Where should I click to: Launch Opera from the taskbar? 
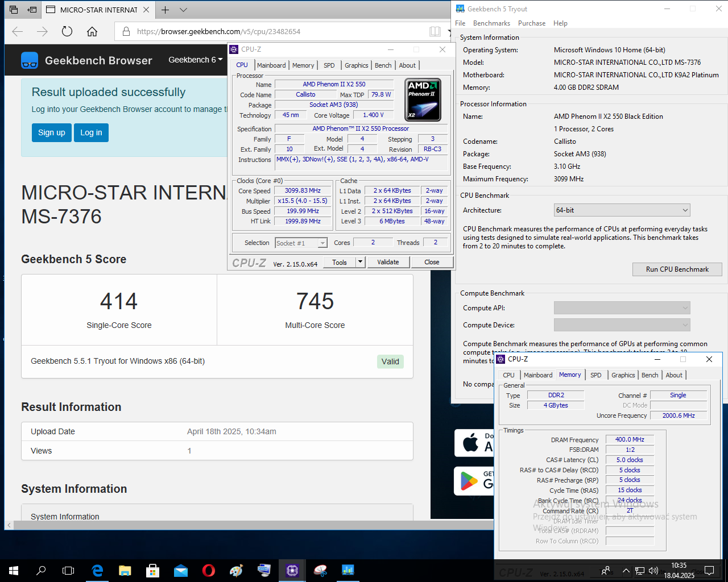pos(209,571)
